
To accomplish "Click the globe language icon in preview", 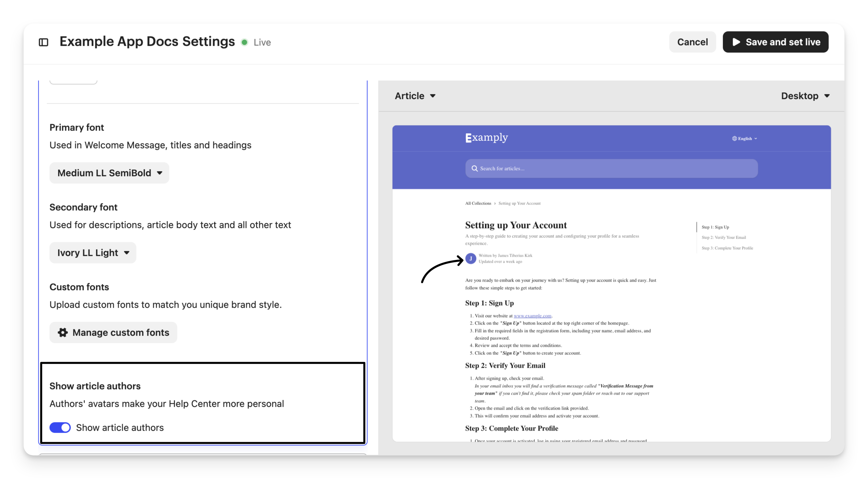I will coord(734,139).
